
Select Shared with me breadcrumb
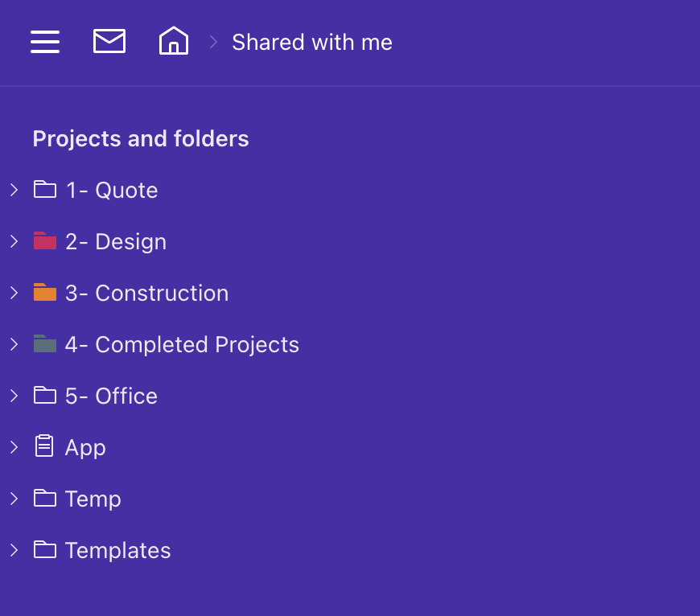[312, 42]
